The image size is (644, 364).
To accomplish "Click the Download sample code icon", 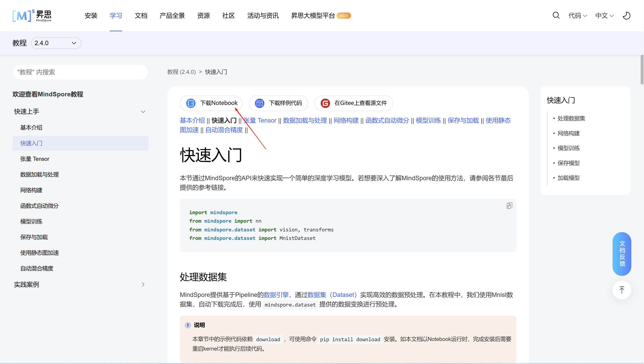I will (259, 103).
